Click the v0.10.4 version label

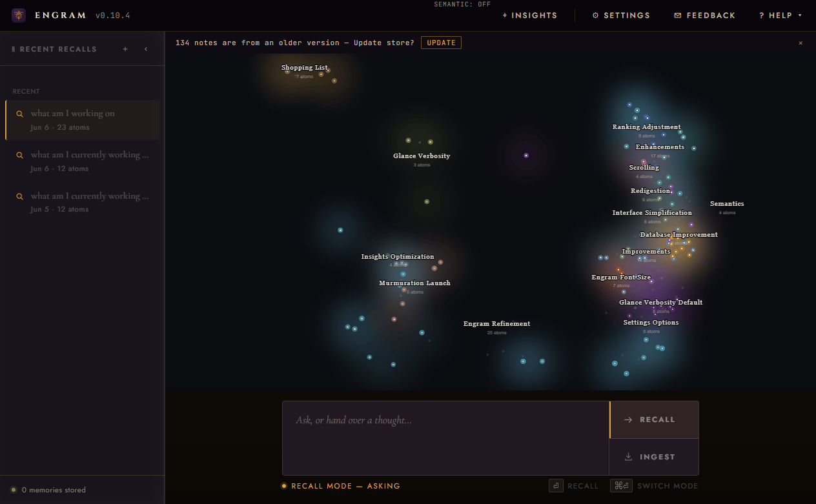point(112,15)
